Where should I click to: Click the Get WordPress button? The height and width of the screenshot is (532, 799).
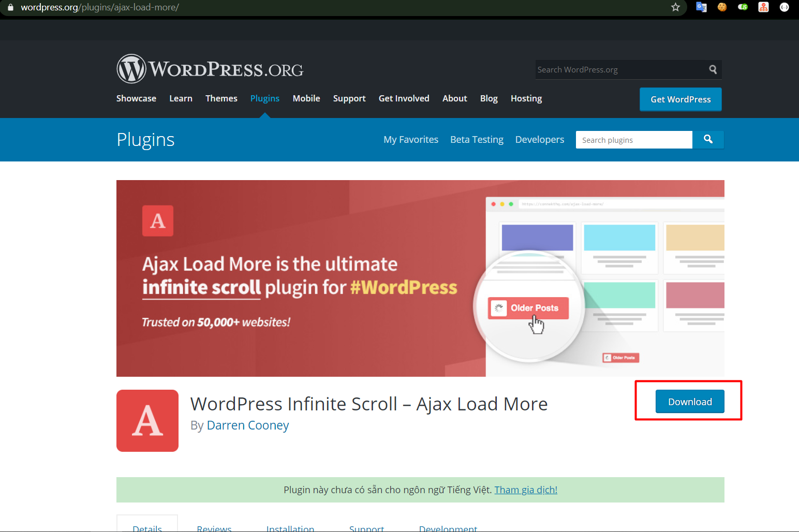point(680,99)
